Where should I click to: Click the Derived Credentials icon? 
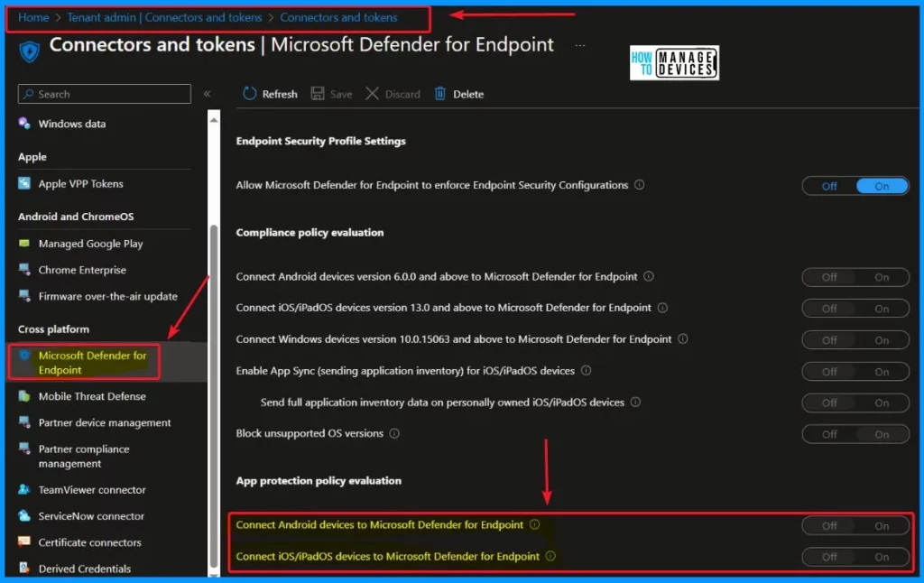coord(24,569)
